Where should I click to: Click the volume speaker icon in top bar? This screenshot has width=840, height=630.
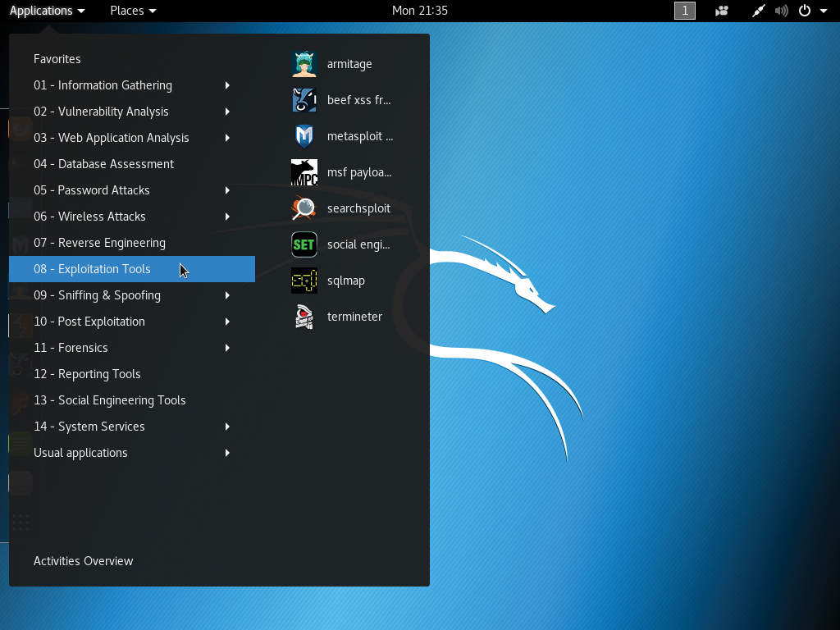(781, 11)
